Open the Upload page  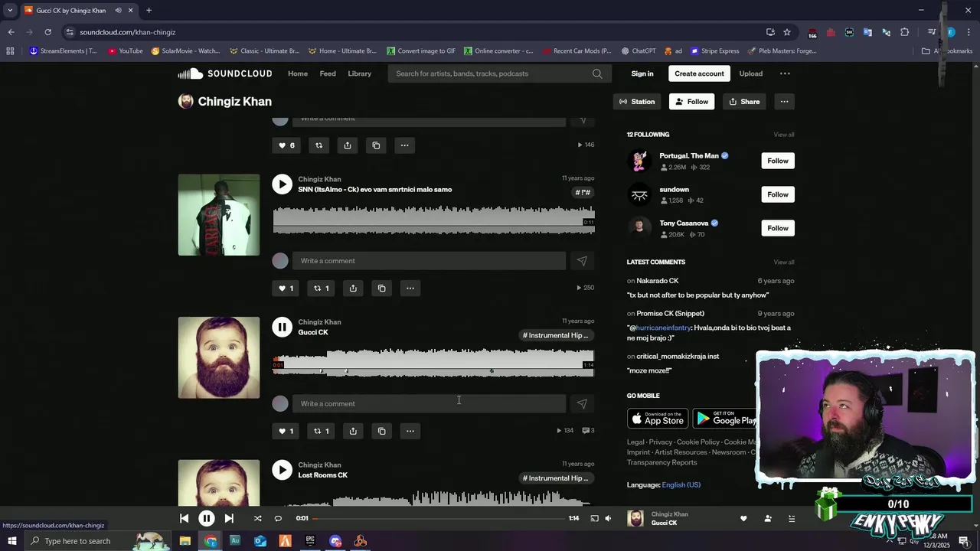tap(751, 73)
